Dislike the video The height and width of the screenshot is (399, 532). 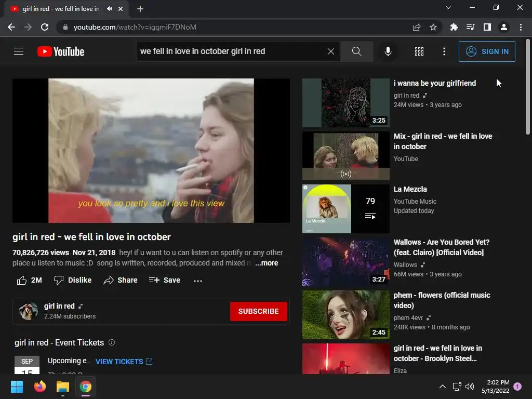tap(73, 280)
